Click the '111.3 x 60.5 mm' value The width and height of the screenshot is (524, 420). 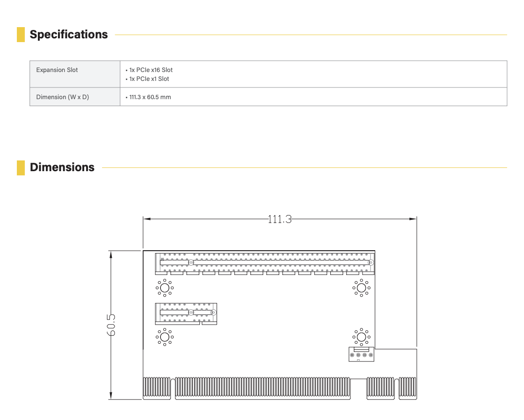coord(150,97)
